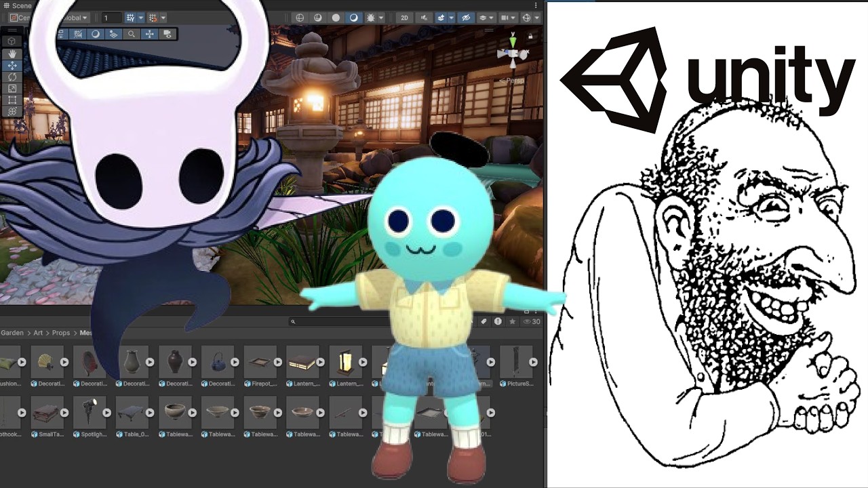This screenshot has width=868, height=488.
Task: Select the Scene tab
Action: tap(18, 5)
